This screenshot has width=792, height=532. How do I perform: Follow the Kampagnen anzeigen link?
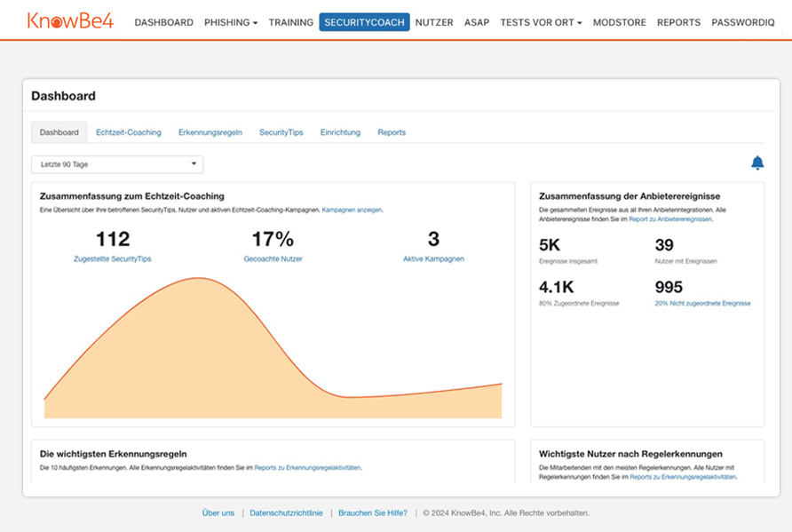pos(352,210)
